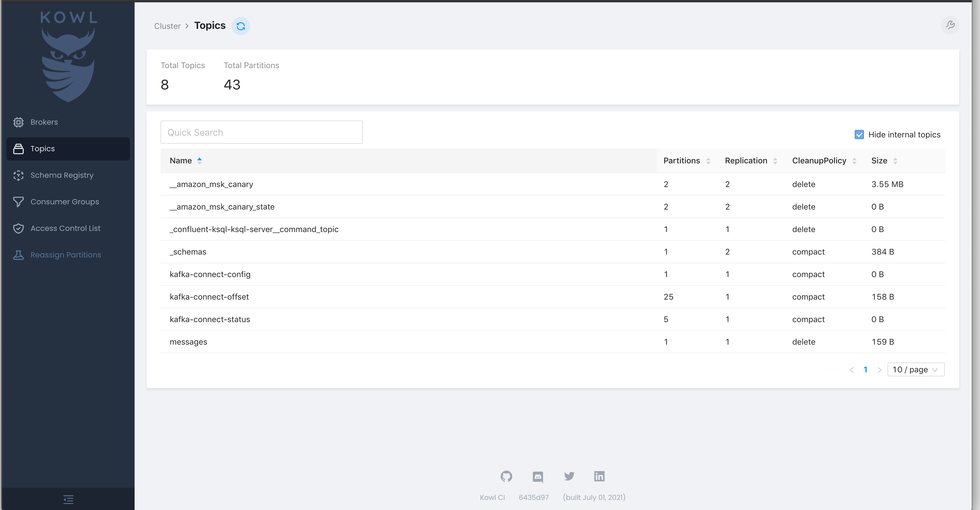The width and height of the screenshot is (980, 510).
Task: Click the Twitter bird icon
Action: pyautogui.click(x=569, y=476)
